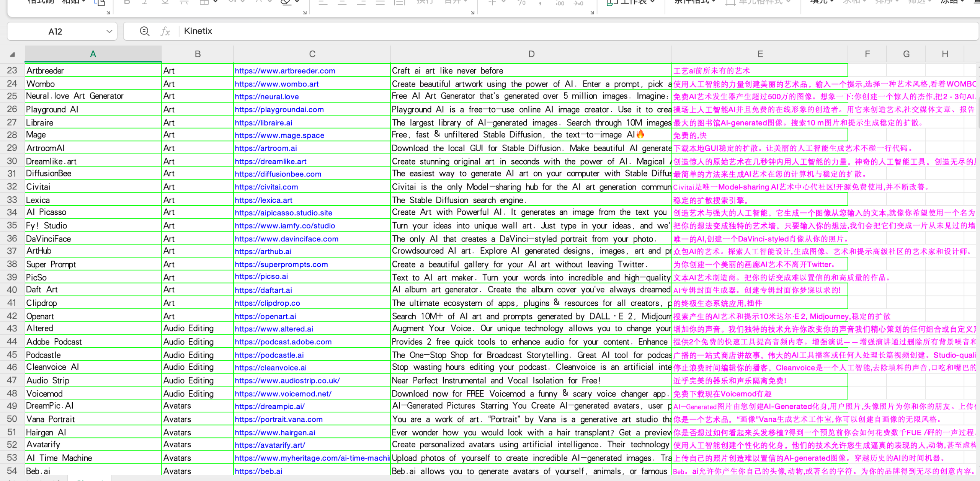Click the formula bar containing Kinetix

point(578,31)
